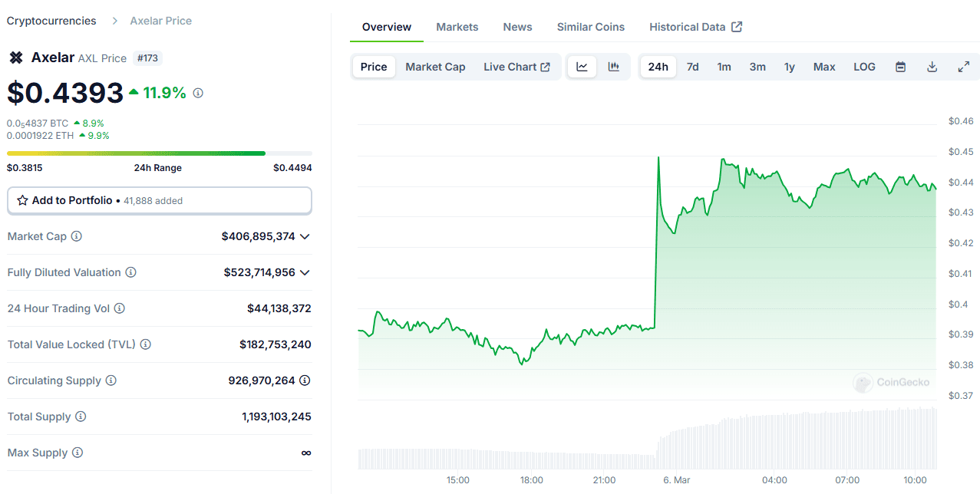Click info icon beside Circulating Supply label
This screenshot has width=980, height=494.
111,380
